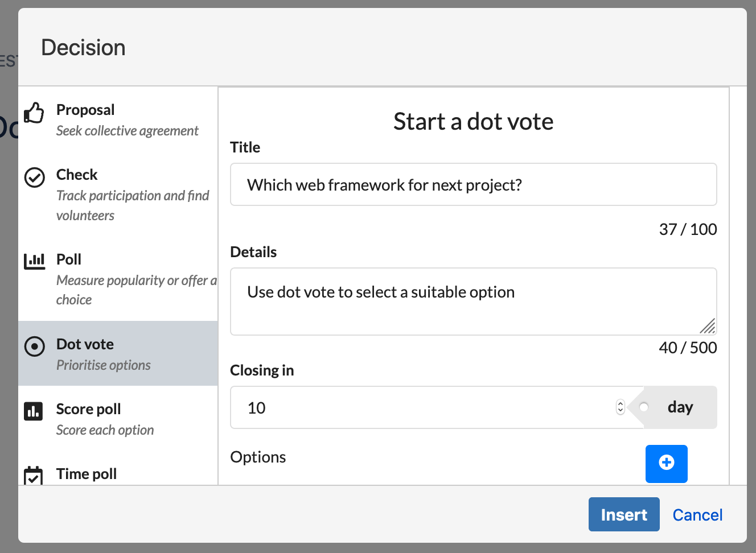Click the Time poll calendar icon

pyautogui.click(x=34, y=474)
